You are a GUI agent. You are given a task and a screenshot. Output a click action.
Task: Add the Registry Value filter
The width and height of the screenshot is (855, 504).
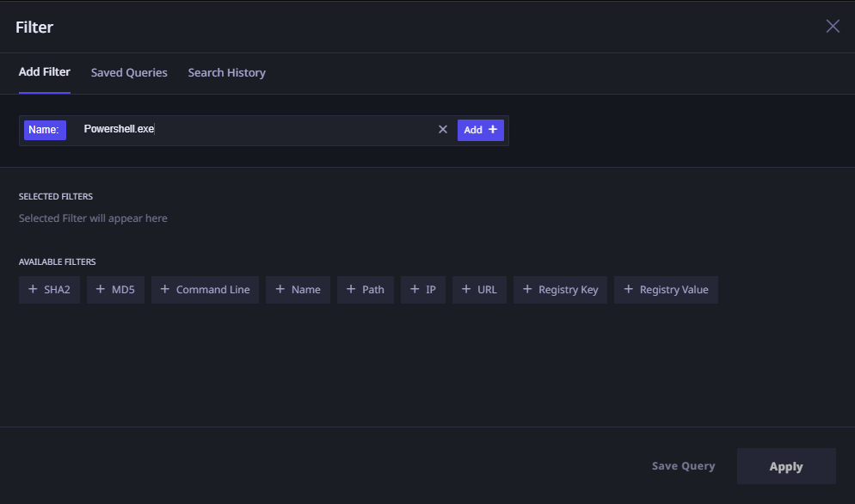point(666,290)
